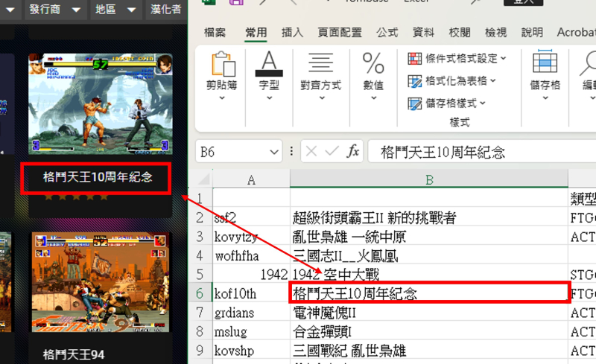Switch to the 檢視 View tab

tap(495, 33)
